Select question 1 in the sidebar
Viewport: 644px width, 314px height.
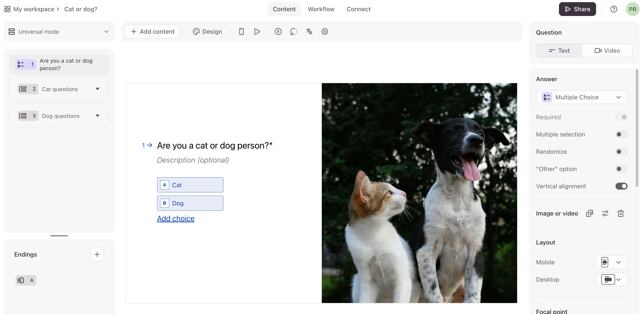(x=59, y=64)
